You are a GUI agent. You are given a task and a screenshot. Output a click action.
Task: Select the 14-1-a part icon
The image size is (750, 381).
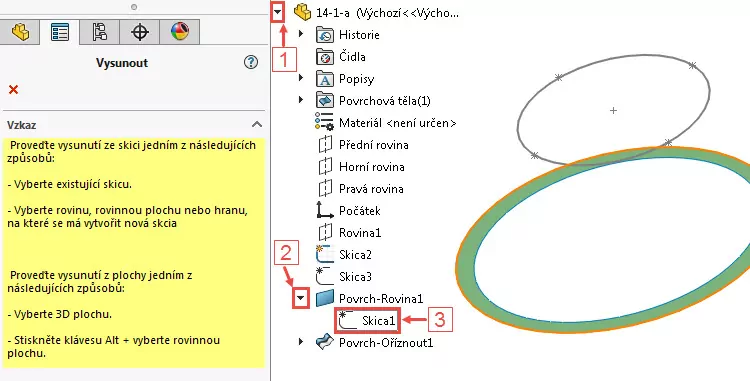point(302,12)
